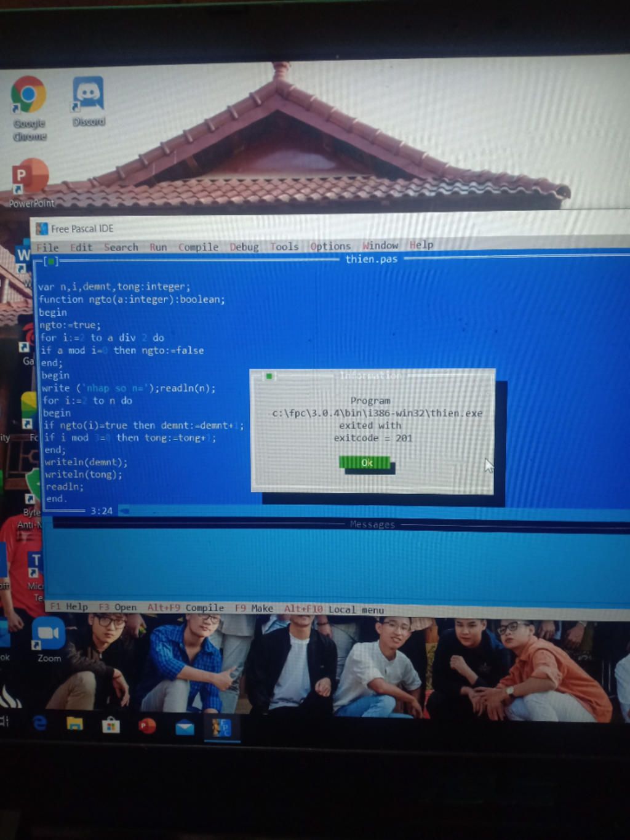This screenshot has width=630, height=840.
Task: Open Mail app from taskbar
Action: 185,728
